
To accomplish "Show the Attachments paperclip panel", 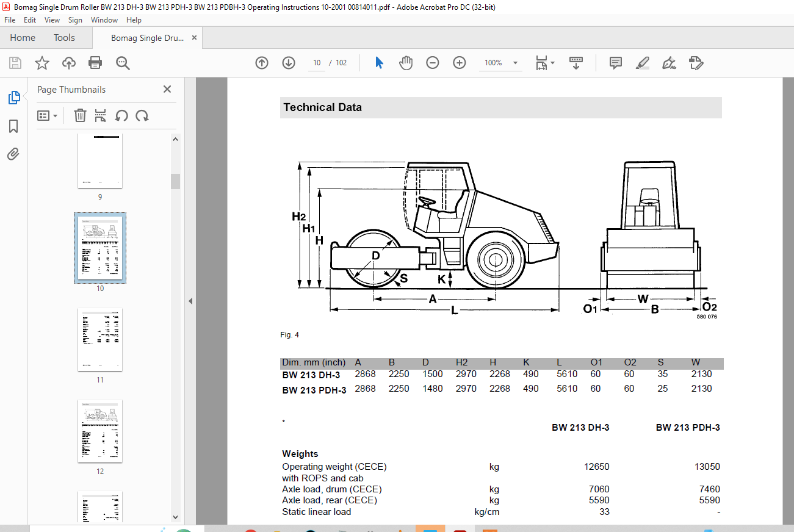I will click(13, 154).
